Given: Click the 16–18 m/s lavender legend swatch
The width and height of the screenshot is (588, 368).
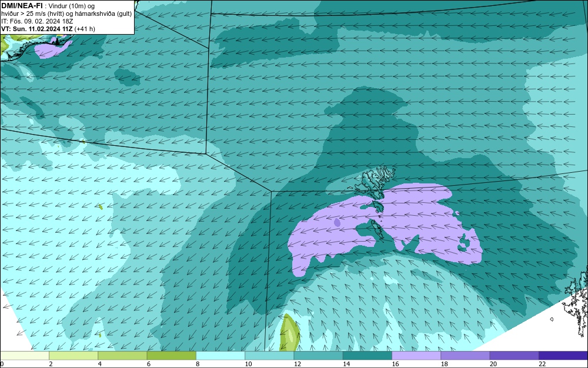Looking at the screenshot, I should coord(416,356).
